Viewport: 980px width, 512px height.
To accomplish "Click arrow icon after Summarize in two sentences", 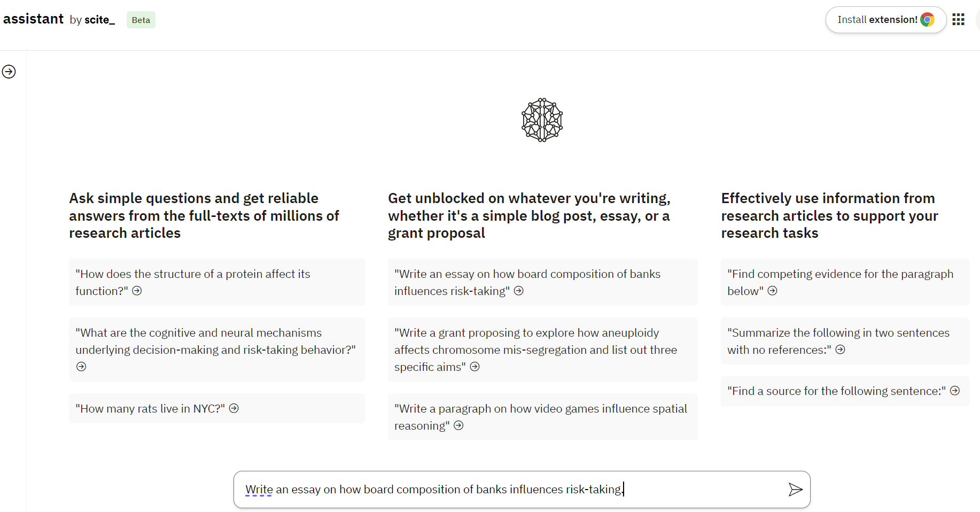I will coord(841,350).
